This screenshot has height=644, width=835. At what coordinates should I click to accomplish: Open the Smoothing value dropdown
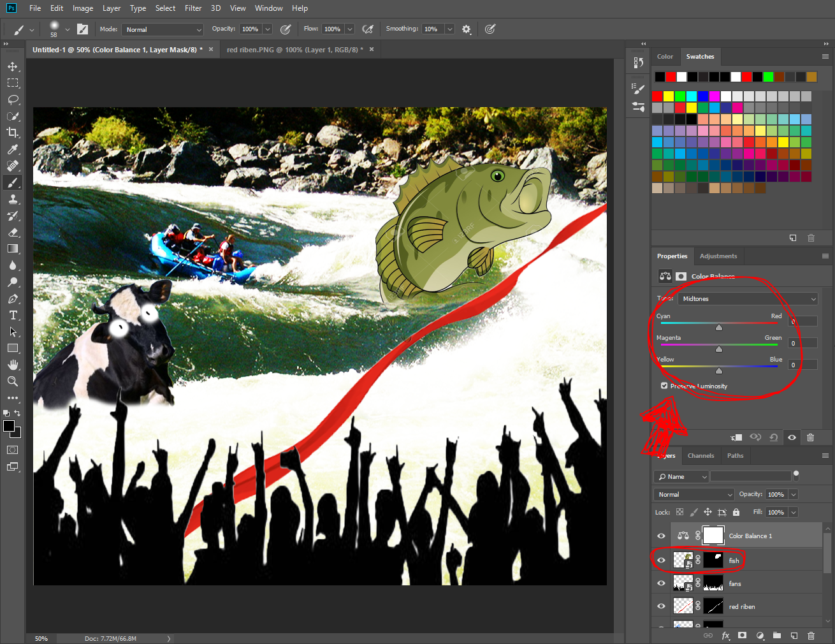click(x=450, y=29)
